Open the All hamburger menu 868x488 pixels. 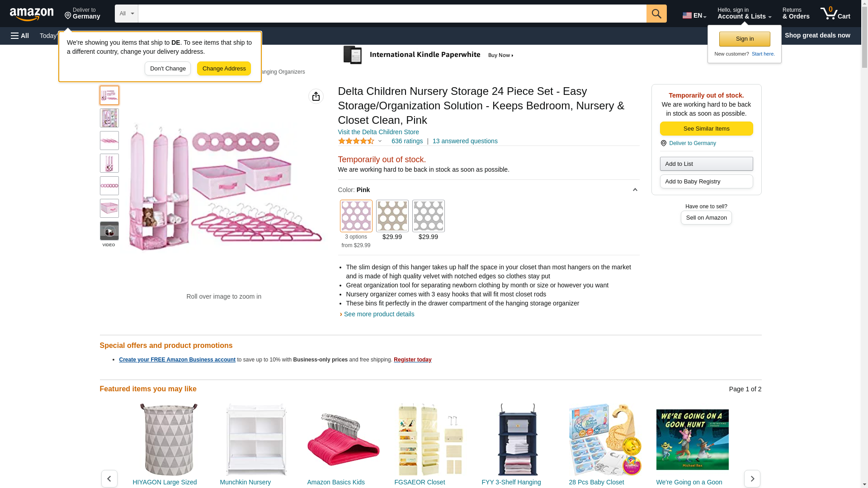point(20,36)
